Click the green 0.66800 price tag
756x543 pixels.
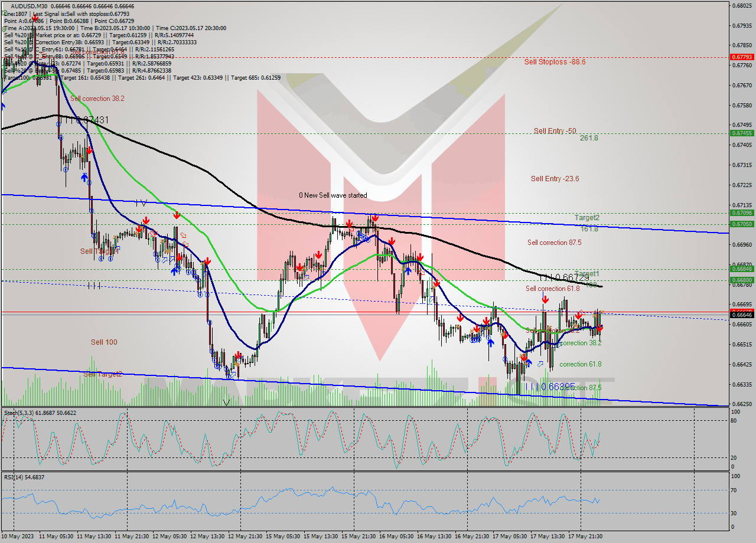coord(742,280)
